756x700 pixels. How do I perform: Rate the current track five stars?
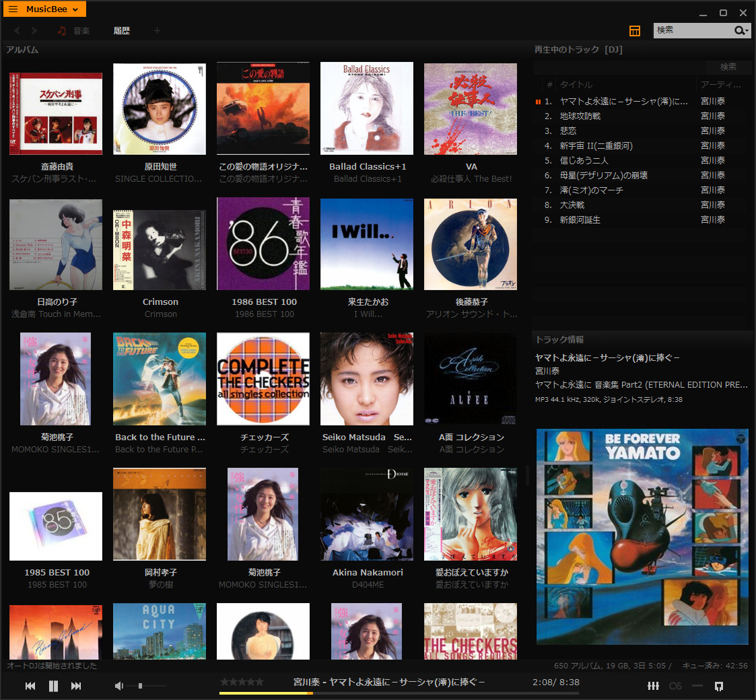[260, 682]
